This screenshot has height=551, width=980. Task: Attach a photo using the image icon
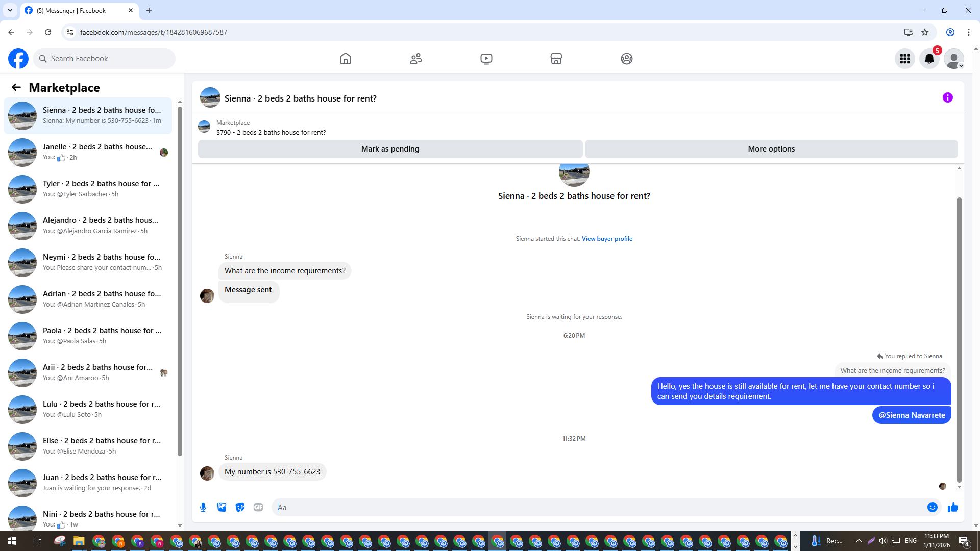click(222, 507)
